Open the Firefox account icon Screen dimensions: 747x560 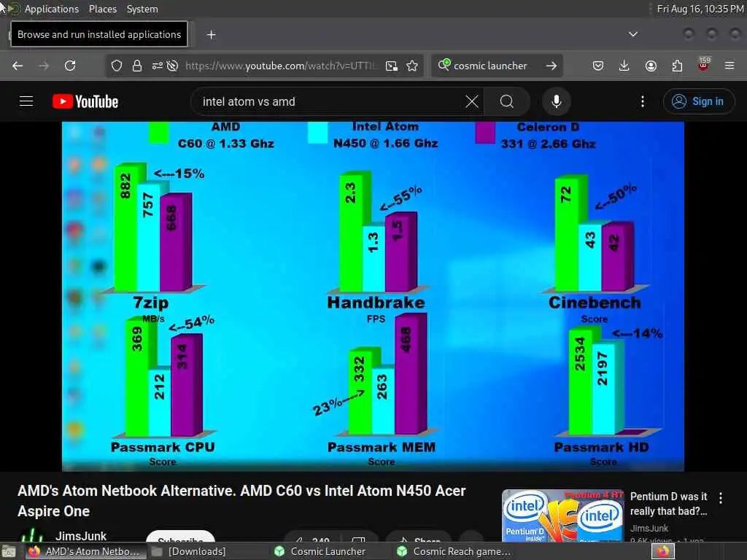tap(651, 66)
